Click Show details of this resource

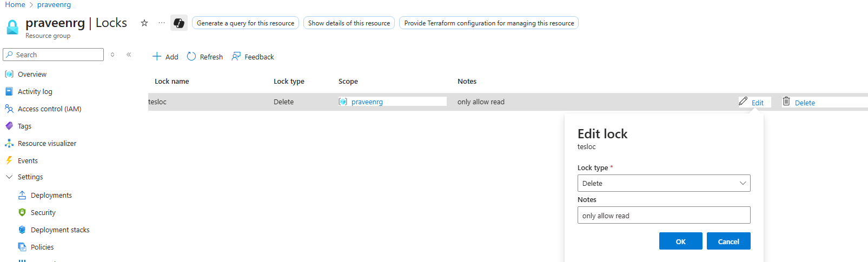coord(349,23)
